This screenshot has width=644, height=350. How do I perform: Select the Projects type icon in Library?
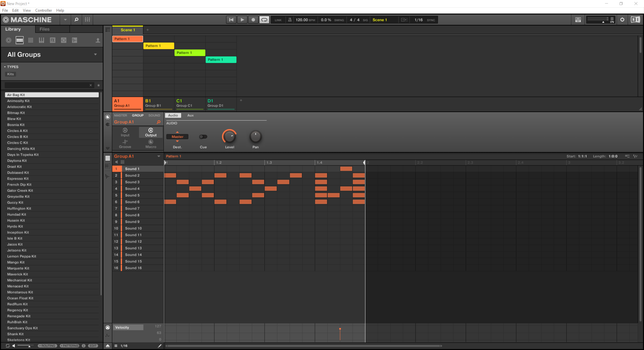9,40
